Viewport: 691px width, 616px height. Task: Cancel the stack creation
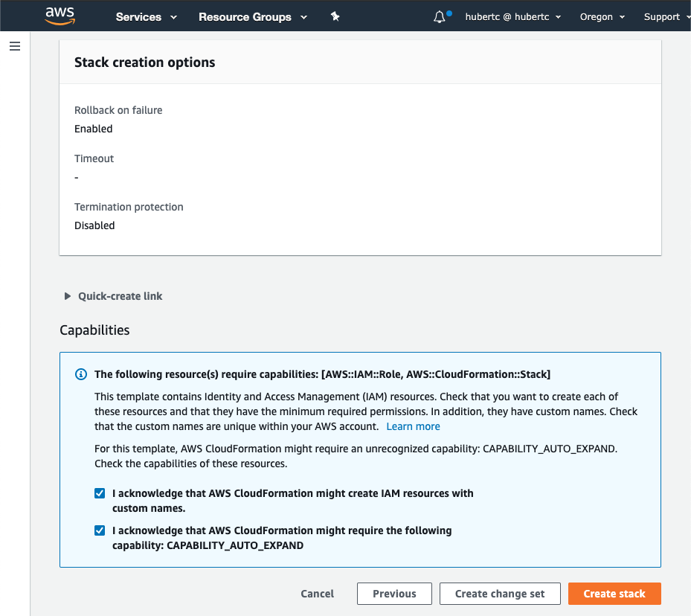(318, 594)
